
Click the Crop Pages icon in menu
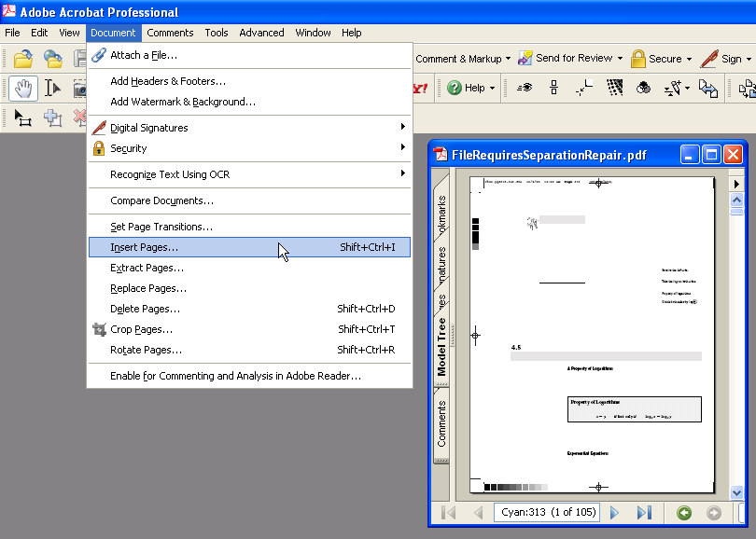pyautogui.click(x=99, y=329)
